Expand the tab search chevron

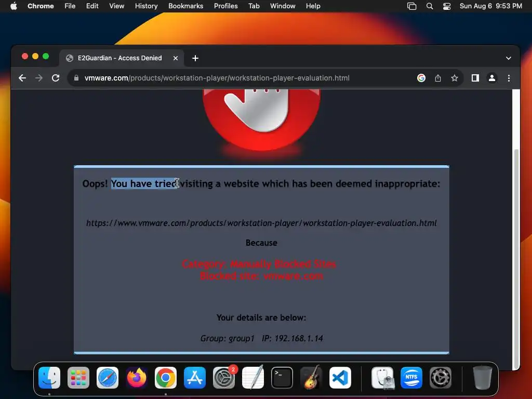[508, 58]
